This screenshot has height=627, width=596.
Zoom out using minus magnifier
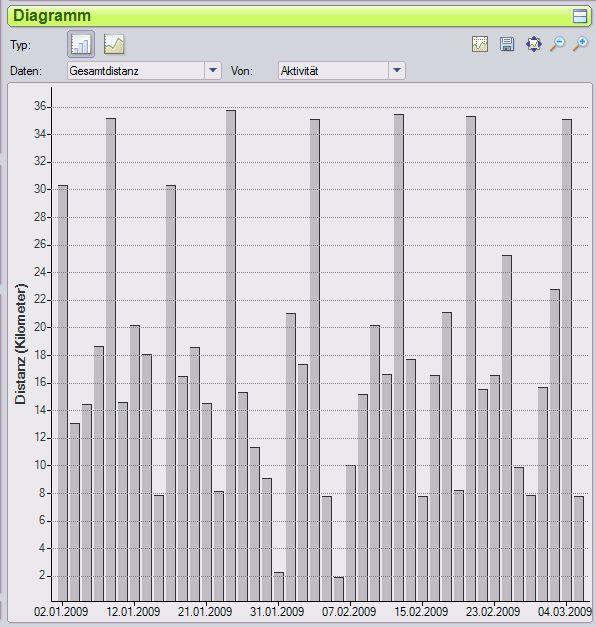pos(558,44)
